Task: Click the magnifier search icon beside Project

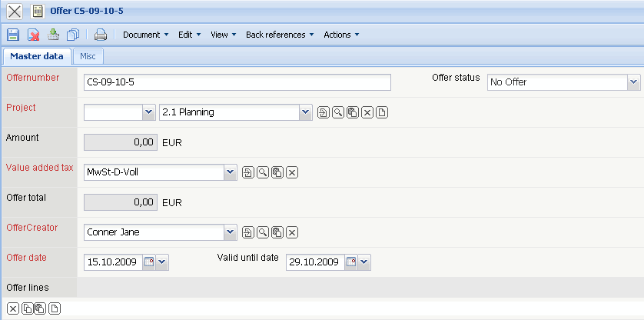Action: click(337, 112)
